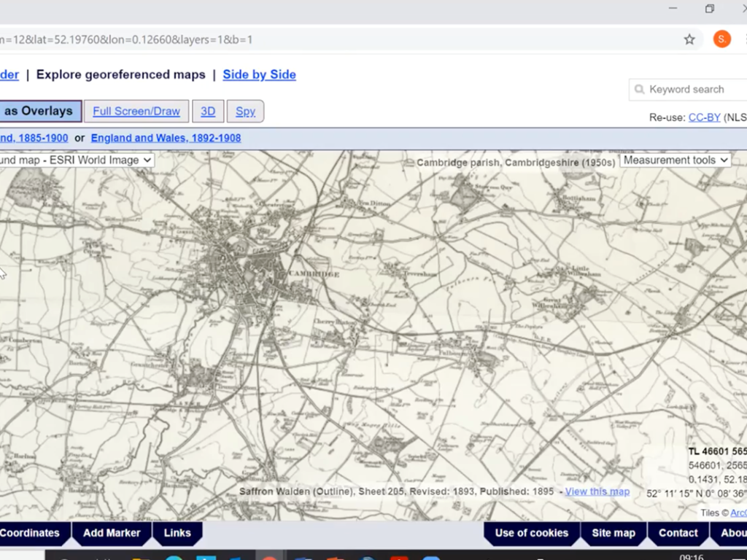Open the Background map ESRI World Image dropdown
The height and width of the screenshot is (560, 747).
pos(76,160)
